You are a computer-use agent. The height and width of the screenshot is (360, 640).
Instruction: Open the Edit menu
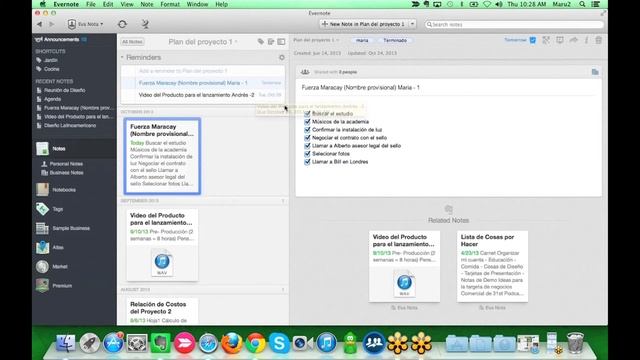108,4
